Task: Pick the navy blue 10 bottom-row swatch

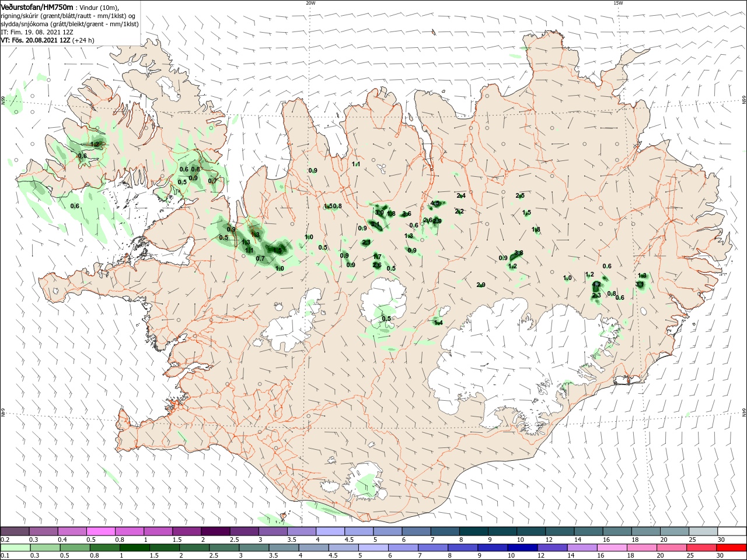Action: (x=522, y=548)
